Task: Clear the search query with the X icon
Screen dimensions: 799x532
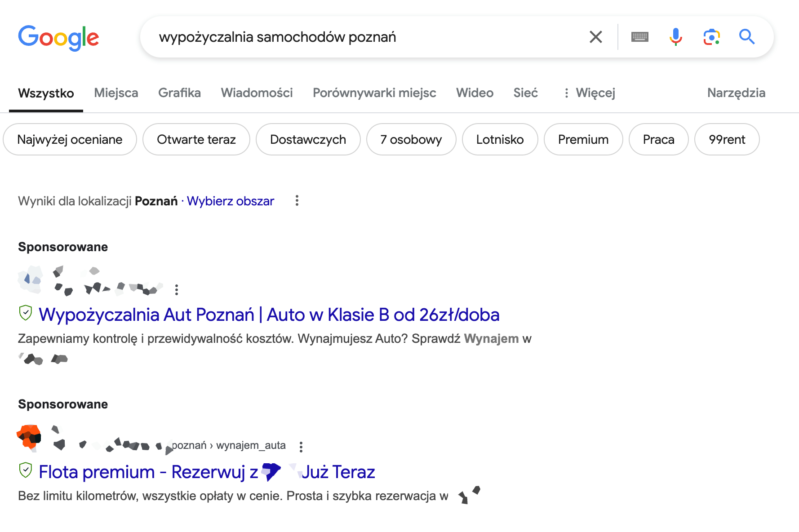Action: [x=595, y=37]
